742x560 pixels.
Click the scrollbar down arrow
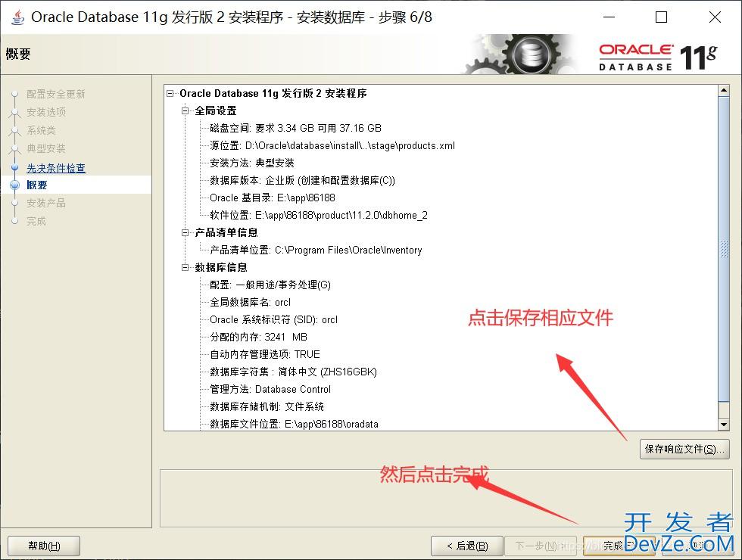click(x=724, y=425)
